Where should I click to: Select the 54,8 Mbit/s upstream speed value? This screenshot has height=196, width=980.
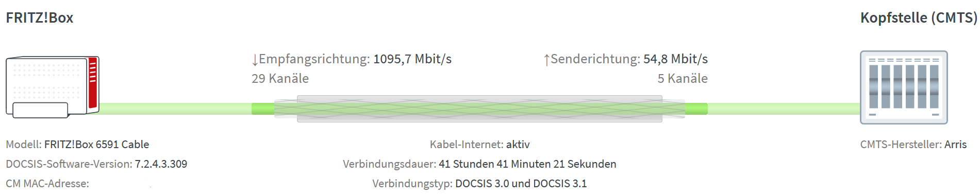coord(675,59)
